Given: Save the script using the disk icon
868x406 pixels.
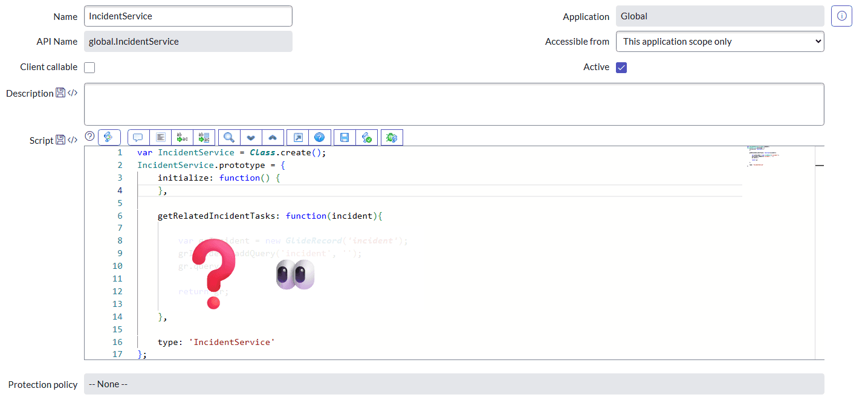Looking at the screenshot, I should click(344, 137).
